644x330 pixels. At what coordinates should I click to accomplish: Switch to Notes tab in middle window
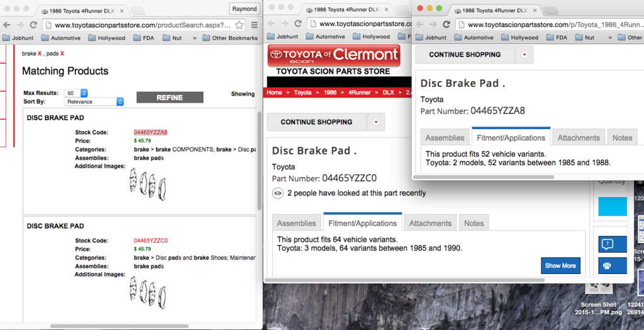[474, 223]
